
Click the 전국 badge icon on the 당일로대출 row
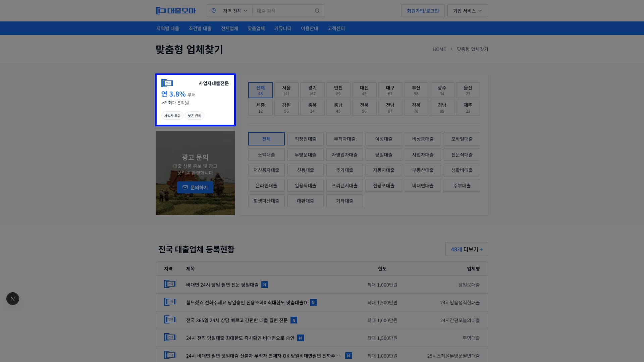170,284
